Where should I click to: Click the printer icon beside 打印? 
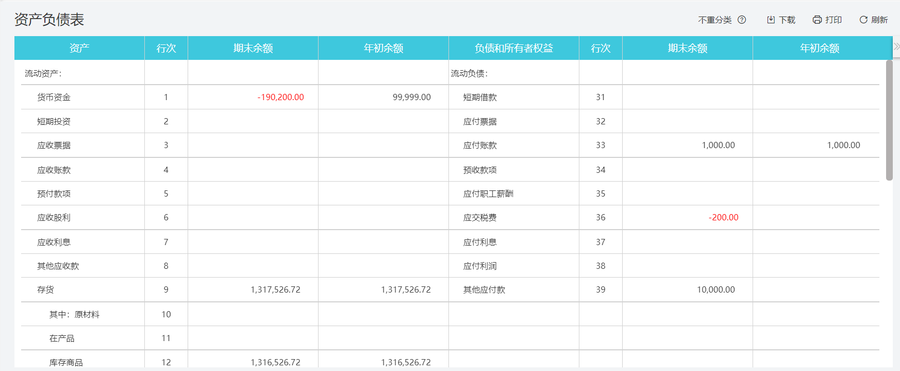(817, 20)
